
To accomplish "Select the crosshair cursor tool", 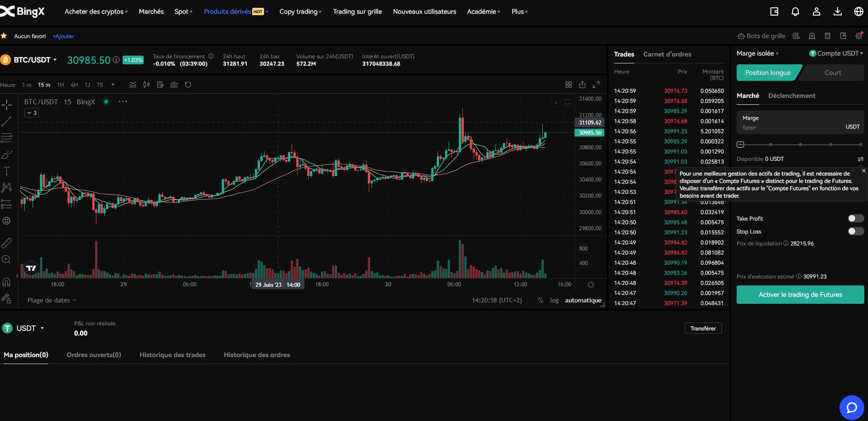I will coord(6,105).
